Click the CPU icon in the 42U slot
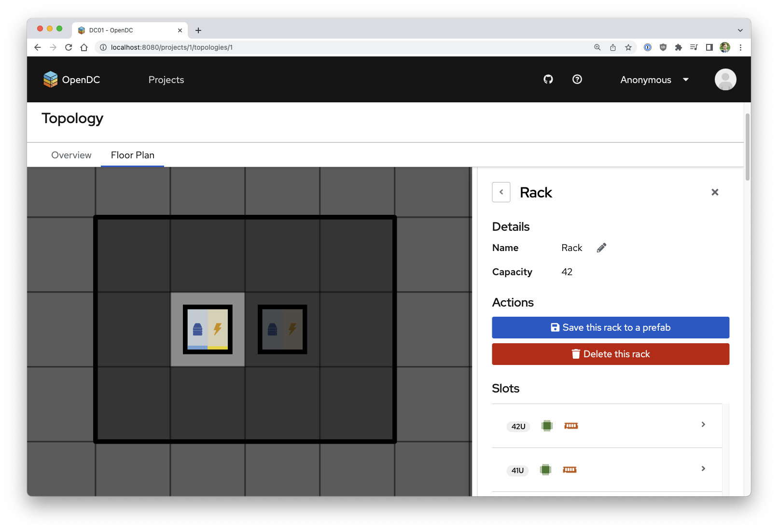Image resolution: width=778 pixels, height=532 pixels. [x=547, y=426]
